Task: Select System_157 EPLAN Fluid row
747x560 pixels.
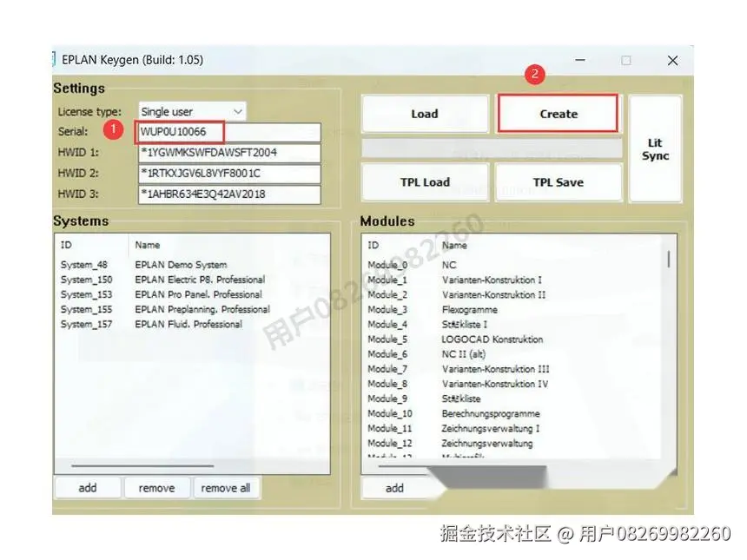Action: coord(193,325)
